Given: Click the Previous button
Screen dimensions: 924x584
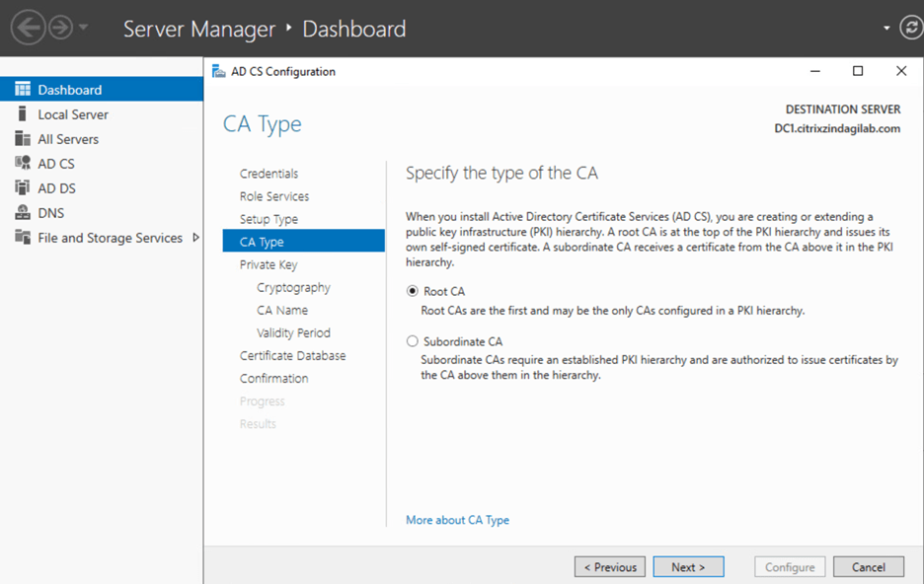Looking at the screenshot, I should pos(610,567).
